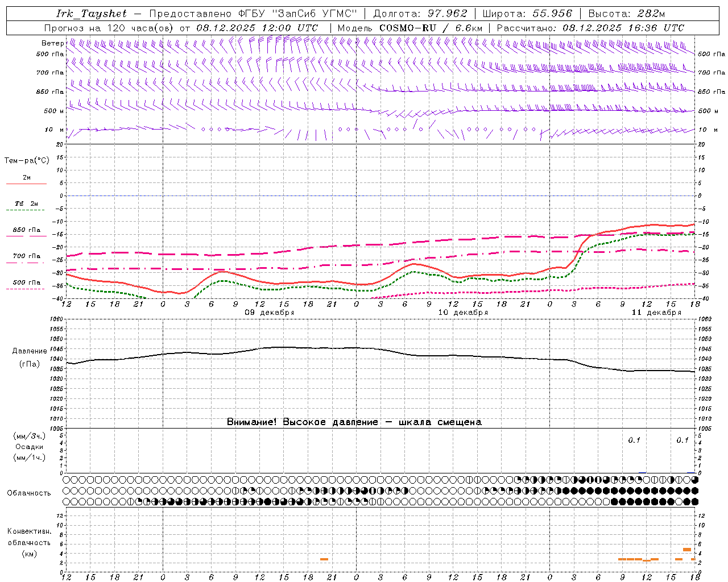Click the highest orange convective bar on 11 декабря
This screenshot has height=582, width=728.
[x=687, y=550]
